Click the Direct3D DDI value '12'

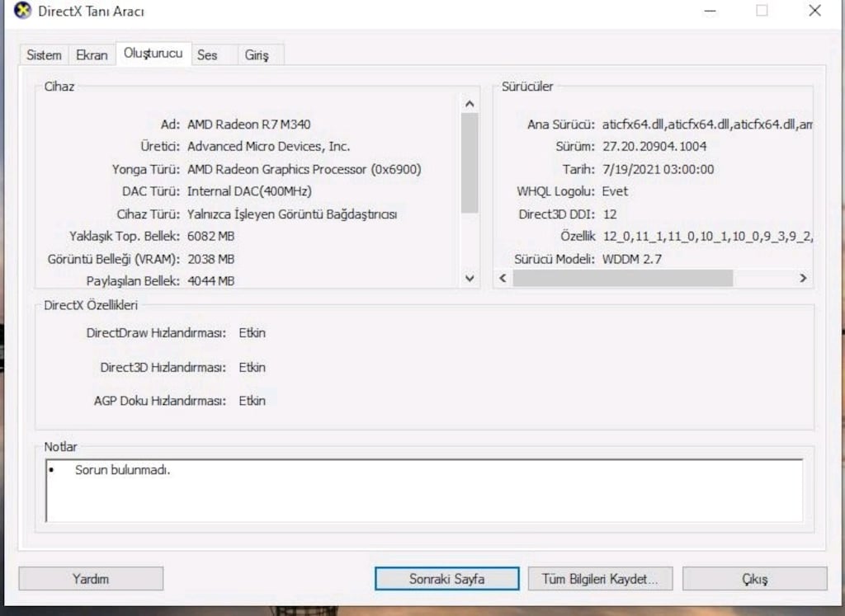(610, 214)
